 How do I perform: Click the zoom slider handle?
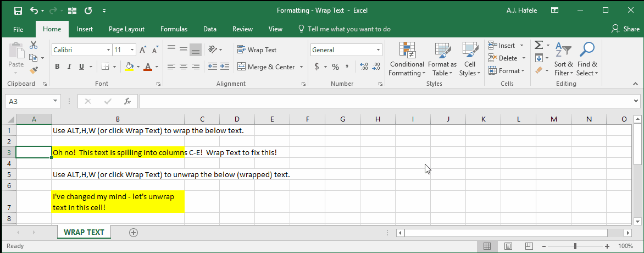point(575,246)
